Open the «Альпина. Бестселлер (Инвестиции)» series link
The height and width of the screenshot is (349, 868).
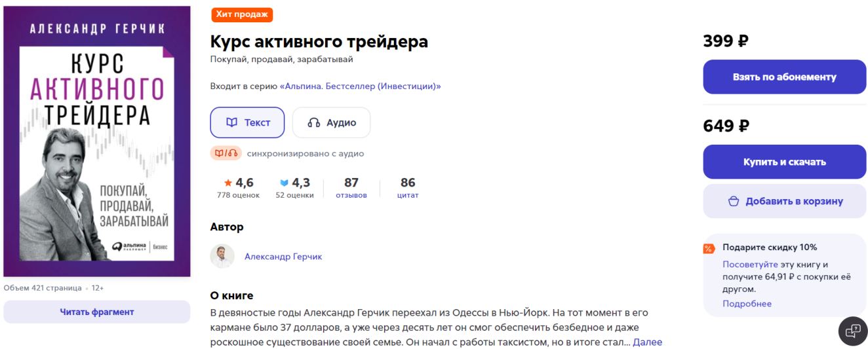coord(361,86)
